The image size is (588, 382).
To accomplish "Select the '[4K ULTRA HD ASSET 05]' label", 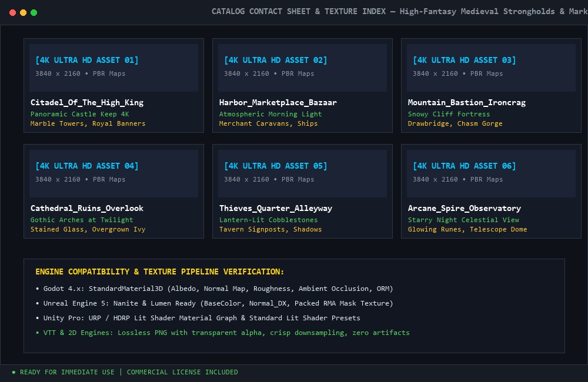I will pos(276,166).
